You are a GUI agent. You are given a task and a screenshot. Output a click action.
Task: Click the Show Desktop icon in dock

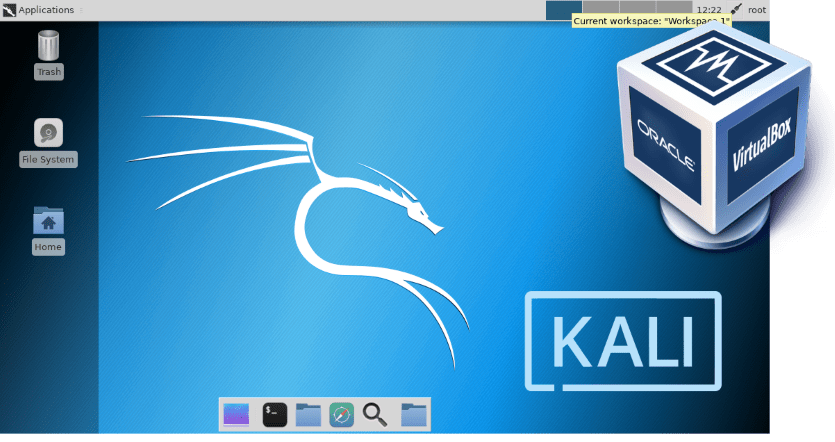236,414
